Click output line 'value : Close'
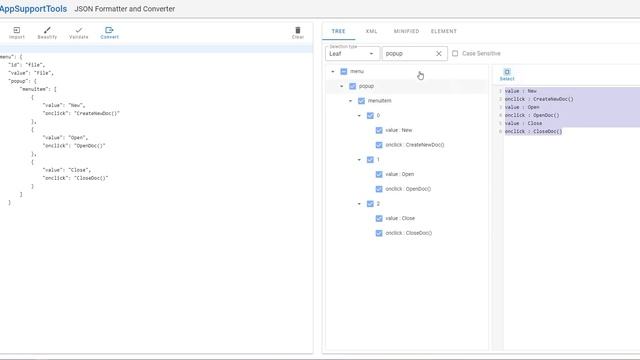 (x=524, y=123)
